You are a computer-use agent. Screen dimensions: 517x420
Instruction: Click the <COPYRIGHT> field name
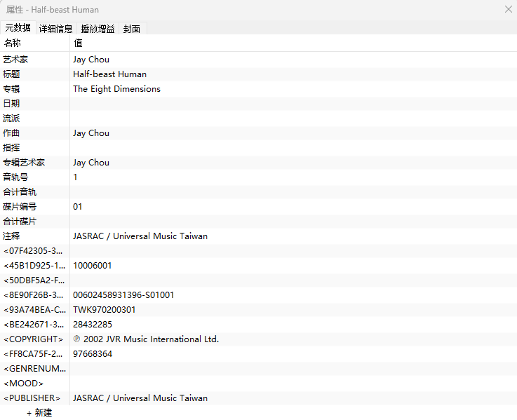[33, 339]
